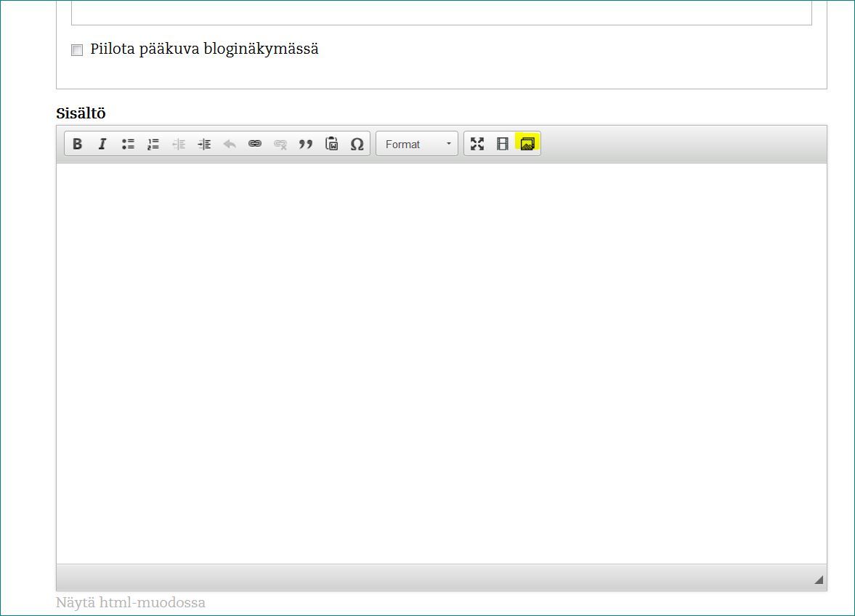Enable the Piilota pääkuva bloginäkymässä checkbox
The height and width of the screenshot is (616, 855).
coord(77,50)
